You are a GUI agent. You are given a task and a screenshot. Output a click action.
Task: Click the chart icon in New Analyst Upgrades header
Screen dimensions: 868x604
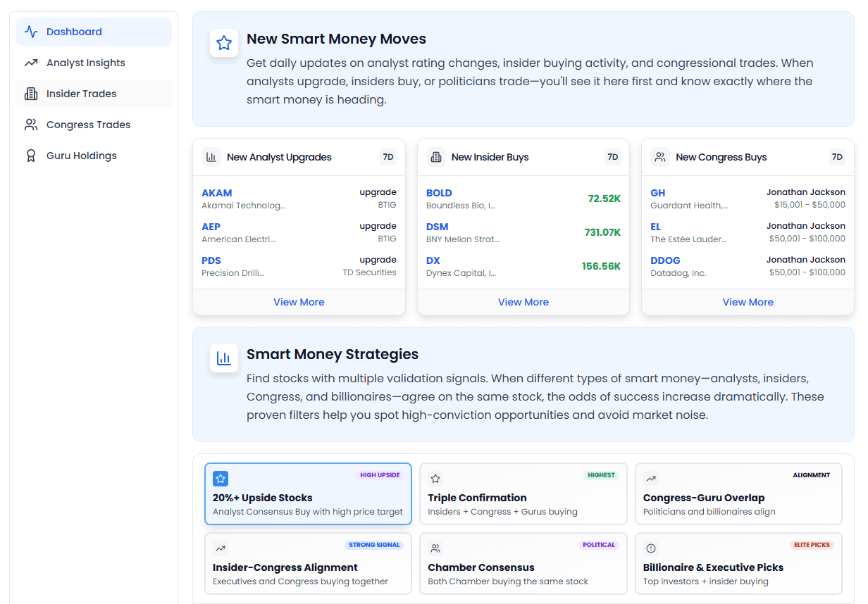pyautogui.click(x=211, y=157)
